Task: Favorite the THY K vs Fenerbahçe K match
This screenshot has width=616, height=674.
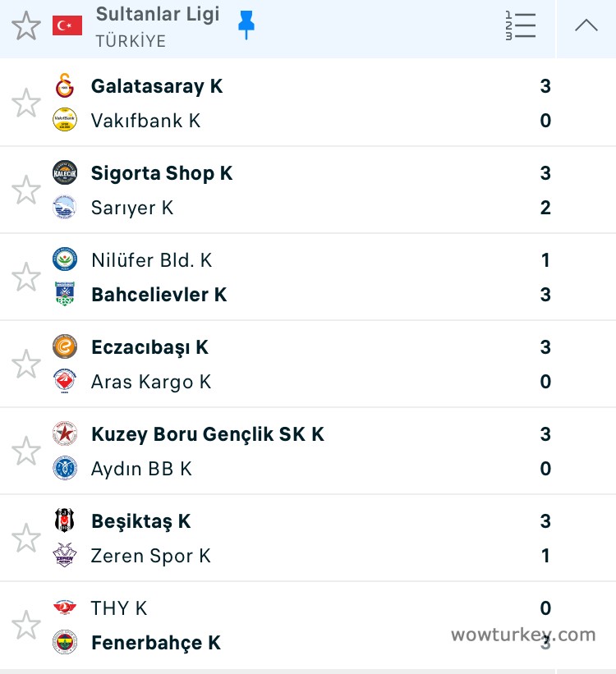Action: pyautogui.click(x=26, y=626)
